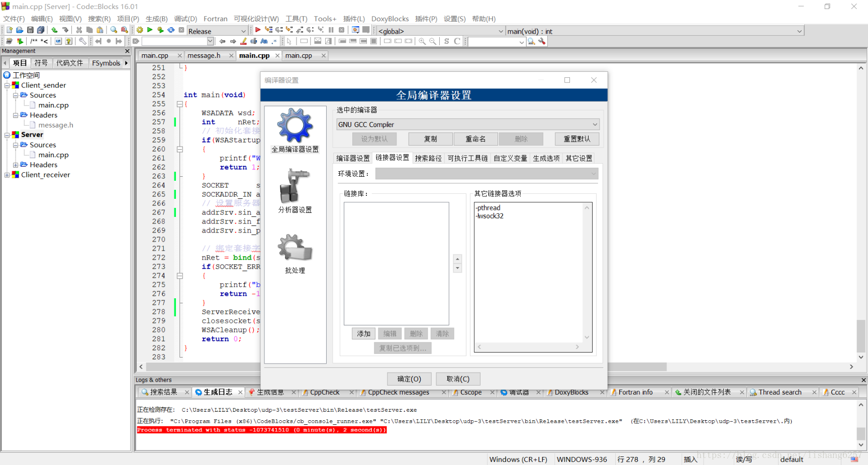Viewport: 868px width, 465px height.
Task: Click the 添加 link library button
Action: pyautogui.click(x=363, y=333)
